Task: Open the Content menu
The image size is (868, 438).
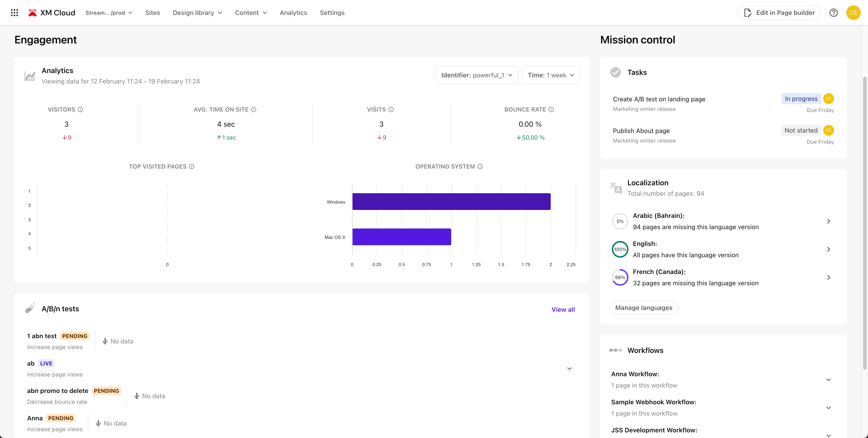Action: pyautogui.click(x=251, y=12)
